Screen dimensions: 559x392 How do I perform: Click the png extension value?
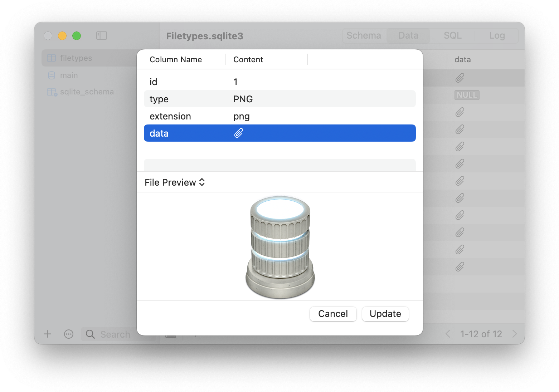pos(242,117)
